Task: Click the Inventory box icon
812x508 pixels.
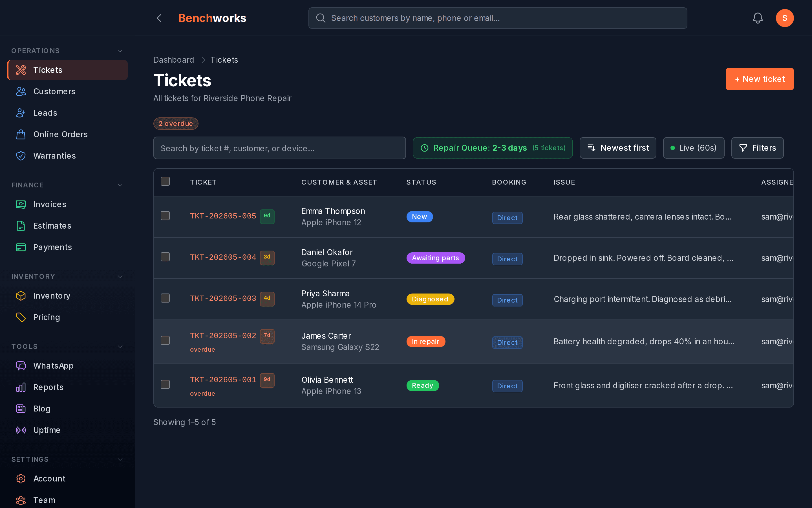Action: [21, 296]
